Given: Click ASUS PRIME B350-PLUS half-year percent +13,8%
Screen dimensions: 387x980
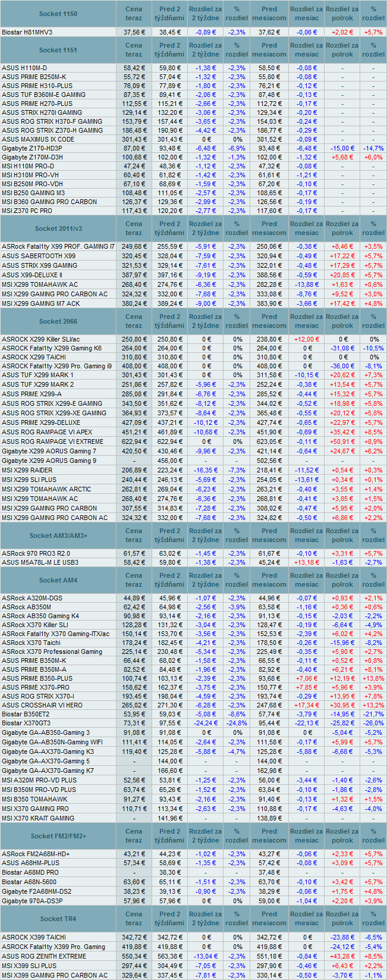Looking at the screenshot, I should 373,678.
